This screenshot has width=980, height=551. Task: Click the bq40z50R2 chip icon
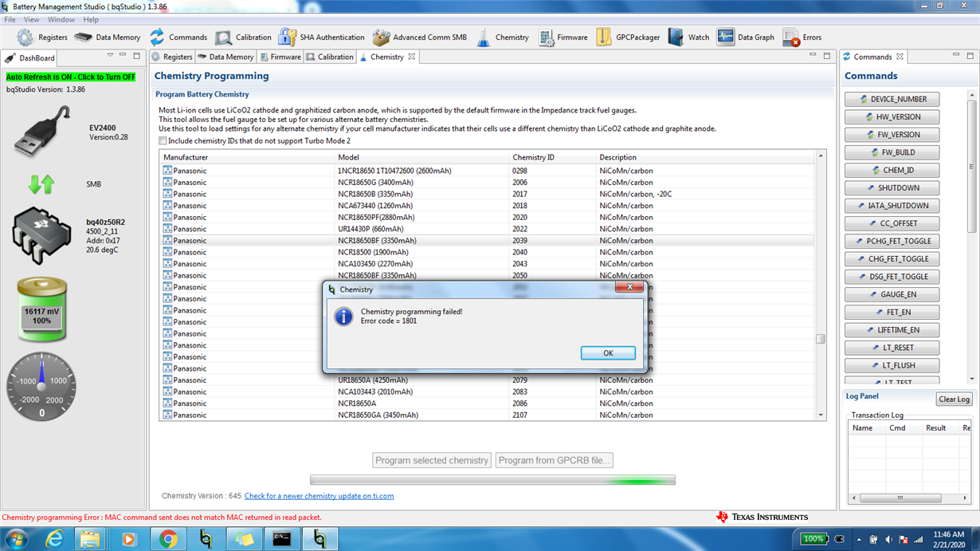click(41, 234)
